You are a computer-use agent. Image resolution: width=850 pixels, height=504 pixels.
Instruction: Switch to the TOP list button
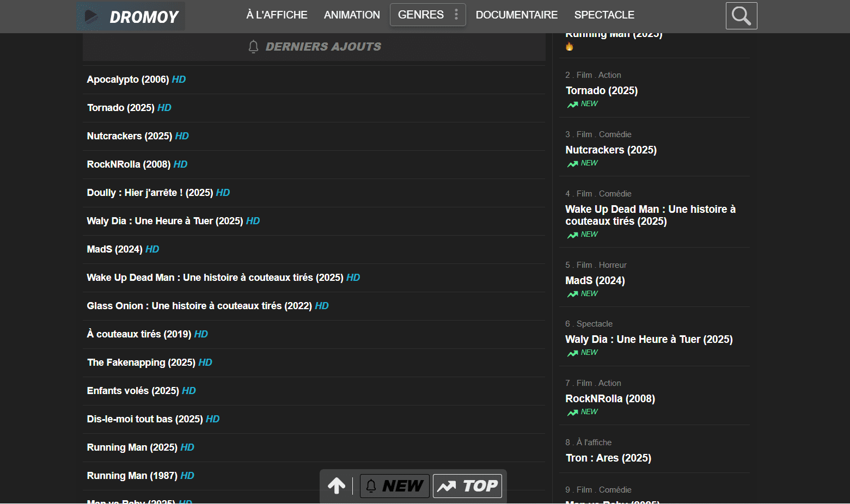(467, 485)
